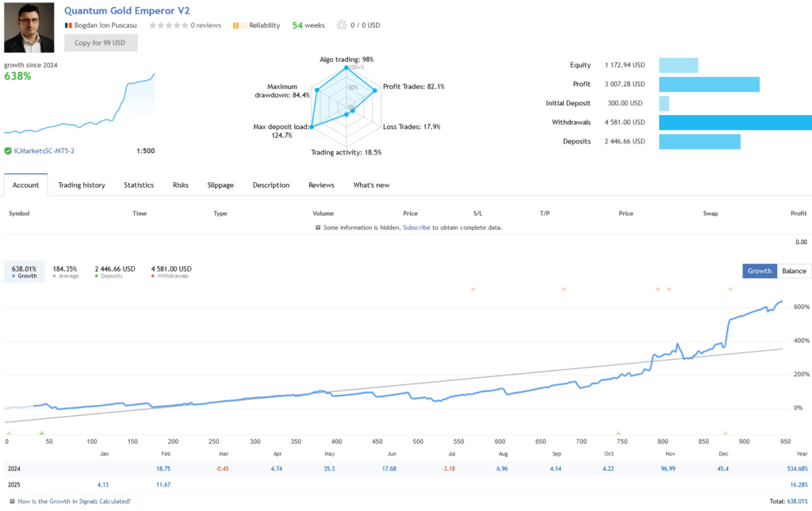
Task: Switch to the Trading history tab
Action: (82, 185)
